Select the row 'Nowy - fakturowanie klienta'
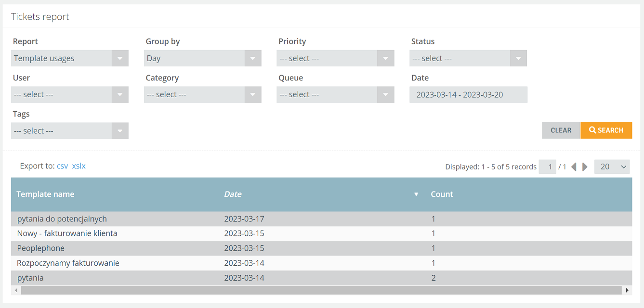This screenshot has height=308, width=644. (321, 234)
